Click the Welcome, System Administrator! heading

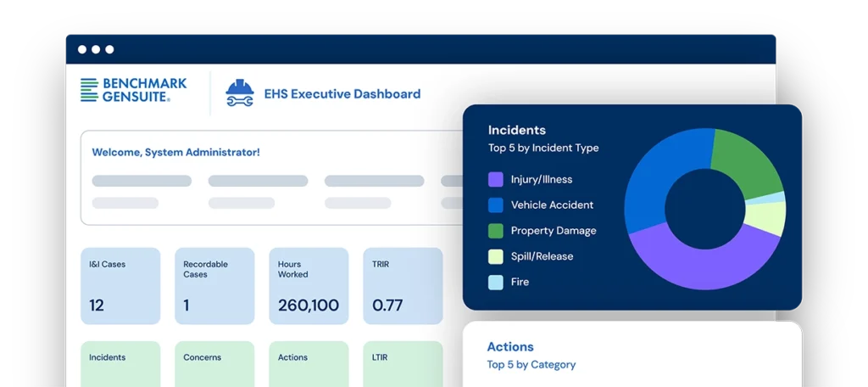click(x=175, y=152)
